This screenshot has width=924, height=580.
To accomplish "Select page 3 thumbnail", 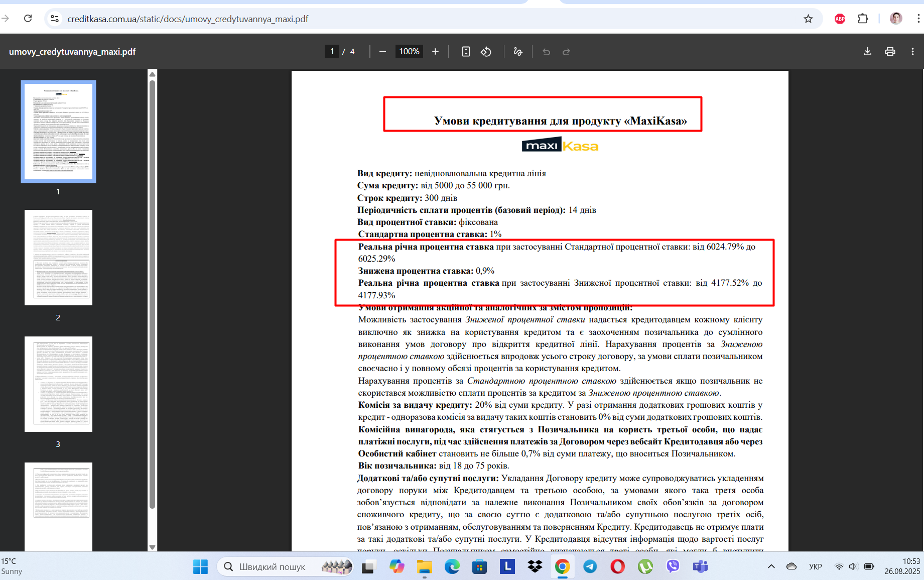I will point(58,384).
